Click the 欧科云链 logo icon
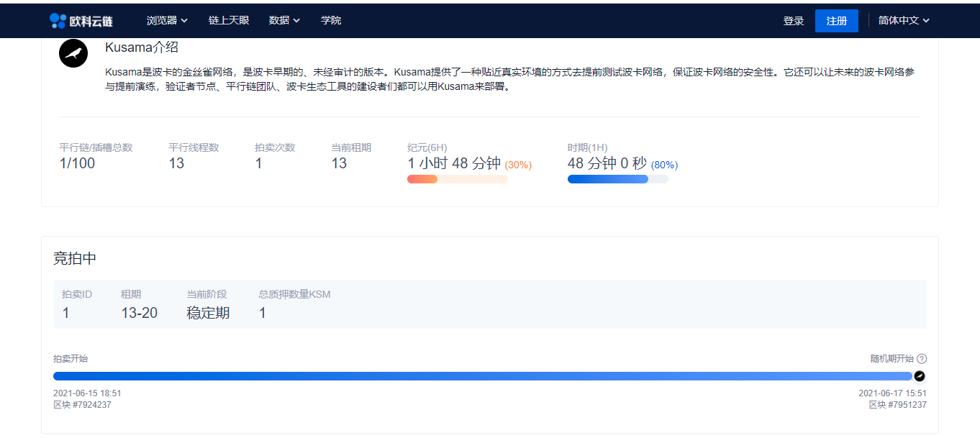 coord(58,21)
